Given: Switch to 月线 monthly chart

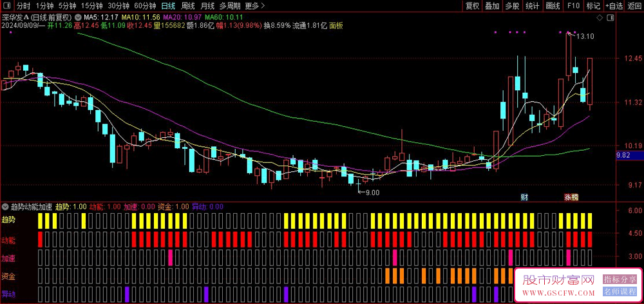Looking at the screenshot, I should click(207, 6).
